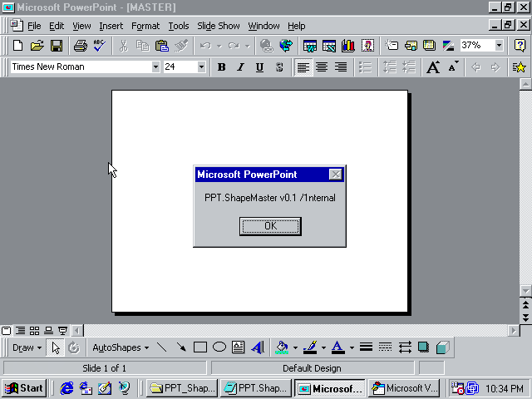Expand the Line Color dropdown arrow
The height and width of the screenshot is (399, 532).
click(x=323, y=347)
